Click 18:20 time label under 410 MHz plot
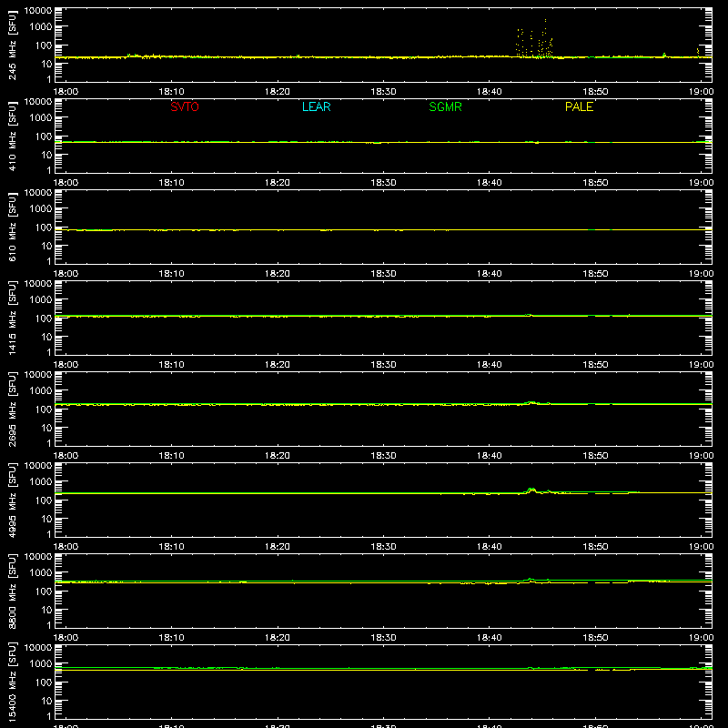The height and width of the screenshot is (728, 728). point(278,183)
